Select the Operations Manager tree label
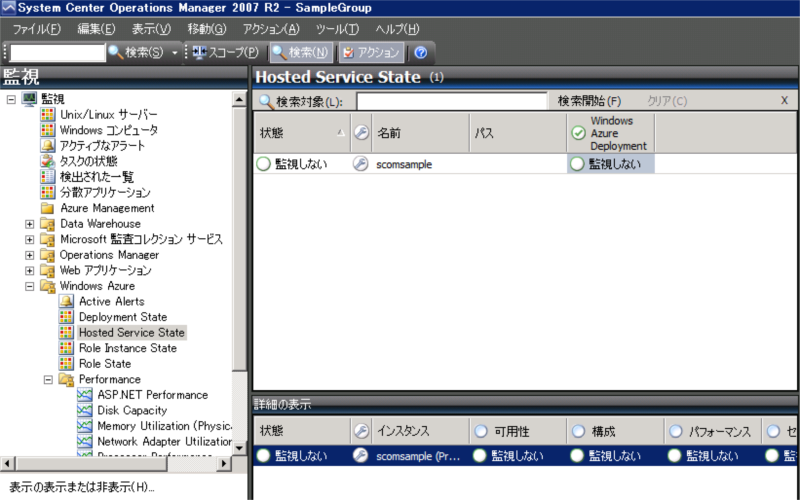 pyautogui.click(x=109, y=255)
